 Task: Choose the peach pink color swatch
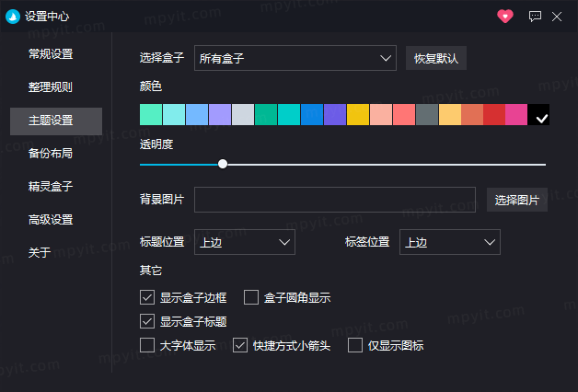381,115
